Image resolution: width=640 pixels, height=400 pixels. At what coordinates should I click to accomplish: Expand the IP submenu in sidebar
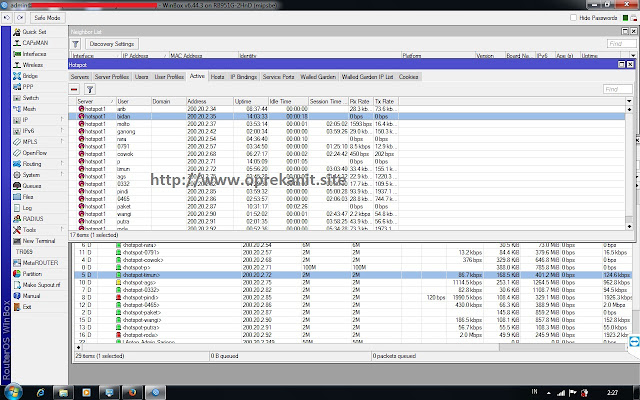62,120
